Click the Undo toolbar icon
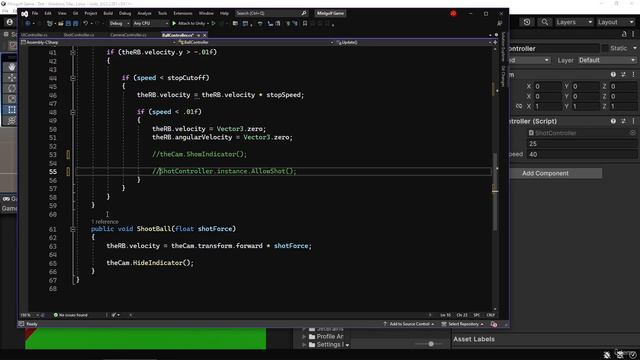This screenshot has height=360, width=640. (85, 24)
